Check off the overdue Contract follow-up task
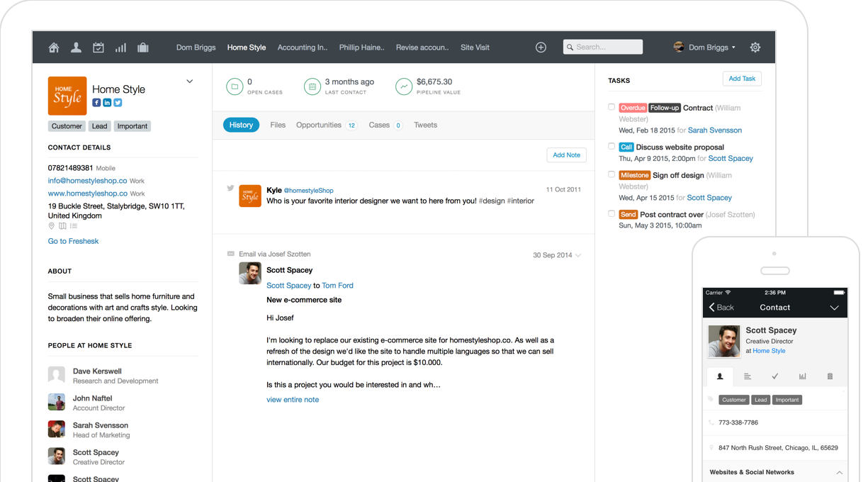868x482 pixels. [611, 107]
